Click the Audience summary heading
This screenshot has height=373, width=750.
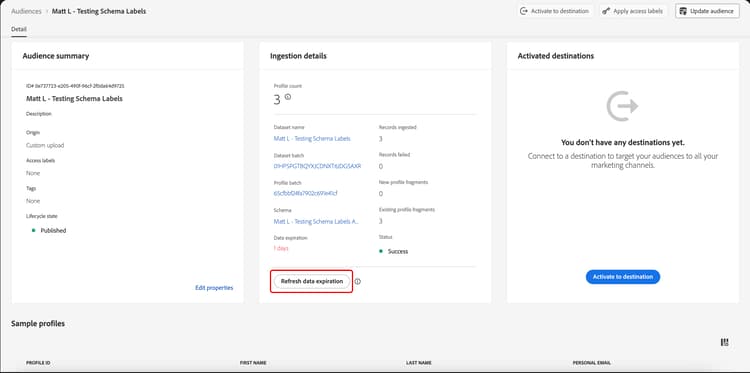55,56
